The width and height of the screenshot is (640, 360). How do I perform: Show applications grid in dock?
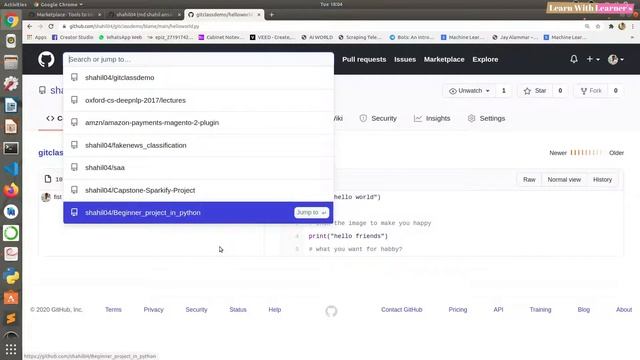(x=11, y=349)
